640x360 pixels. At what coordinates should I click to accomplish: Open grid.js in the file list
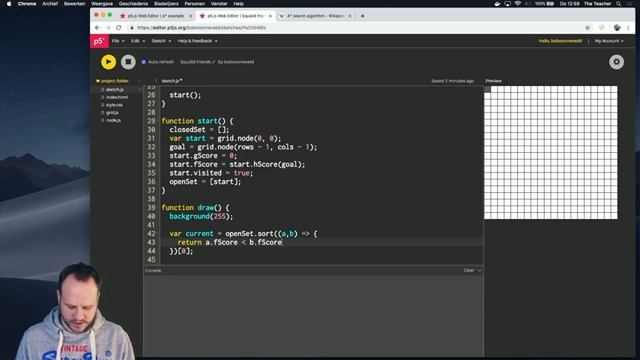(112, 113)
